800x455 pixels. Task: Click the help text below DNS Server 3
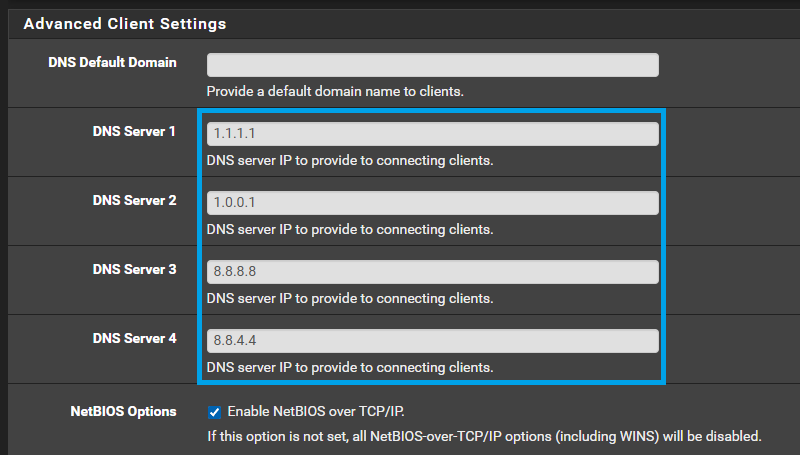point(350,298)
